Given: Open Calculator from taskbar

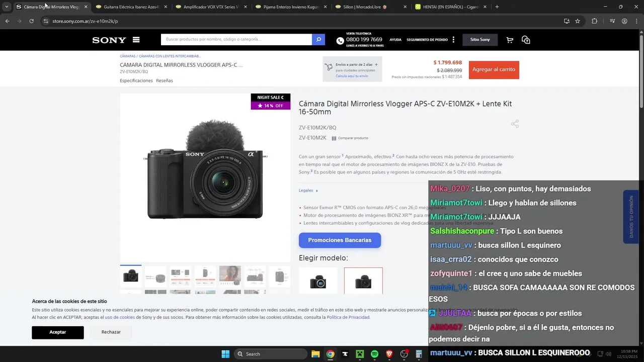Looking at the screenshot, I should pos(419,354).
